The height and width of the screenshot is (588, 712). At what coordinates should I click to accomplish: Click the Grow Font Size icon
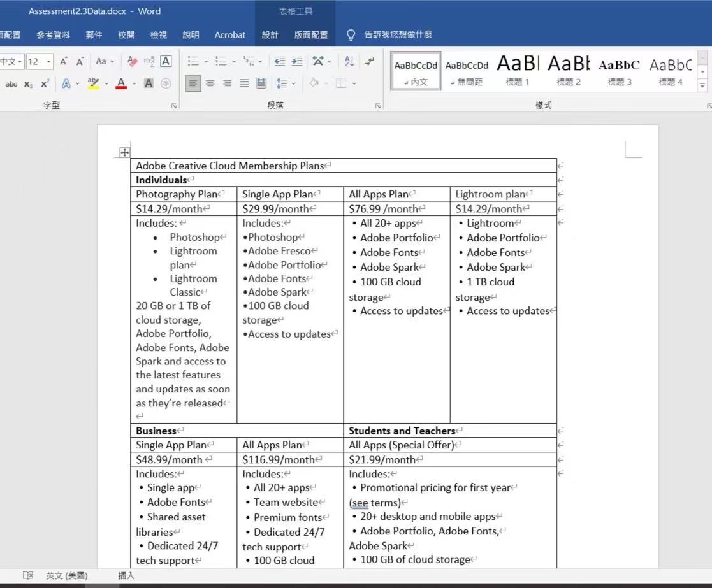pos(64,61)
